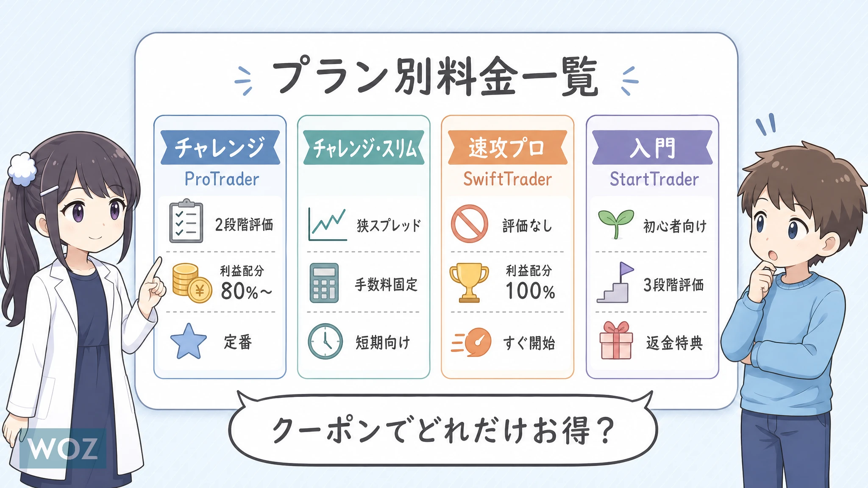Click the yen coin stack icon
This screenshot has height=488, width=868.
tap(192, 283)
